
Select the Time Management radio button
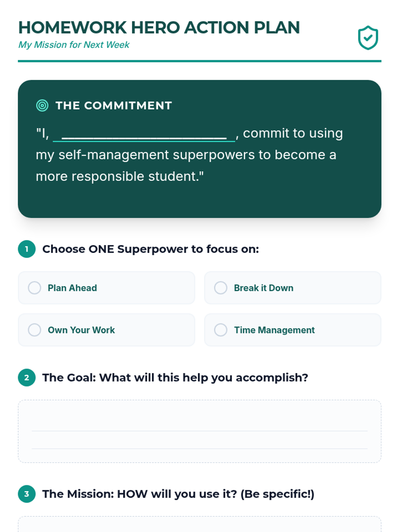[221, 330]
